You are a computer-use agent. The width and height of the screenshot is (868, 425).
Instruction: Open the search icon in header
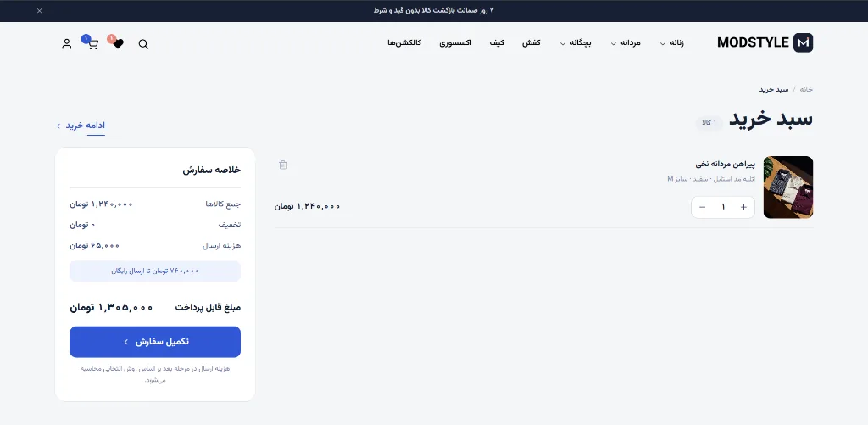(x=143, y=44)
